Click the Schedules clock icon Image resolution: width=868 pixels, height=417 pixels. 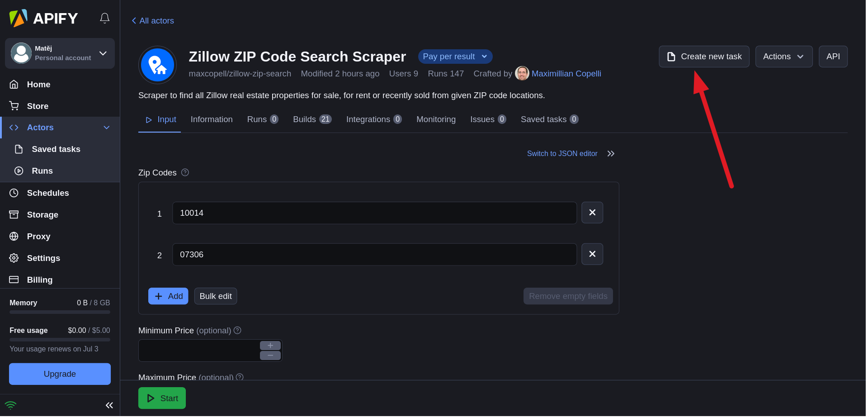(14, 193)
